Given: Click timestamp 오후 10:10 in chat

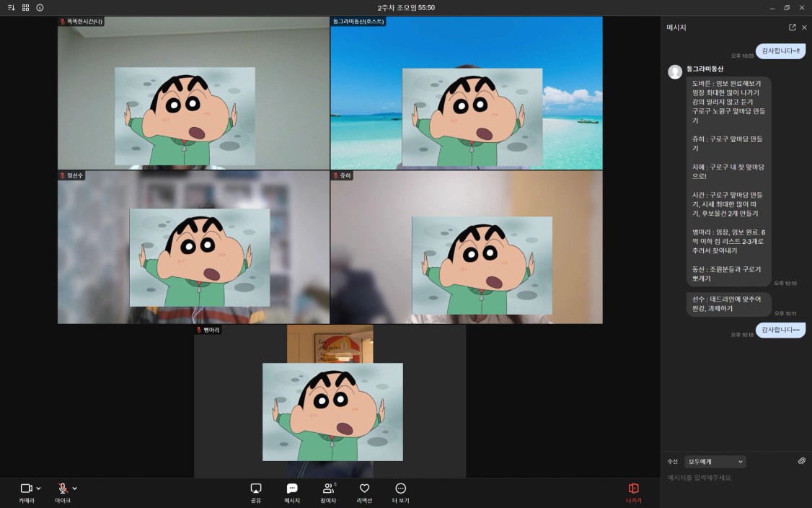Looking at the screenshot, I should (785, 283).
